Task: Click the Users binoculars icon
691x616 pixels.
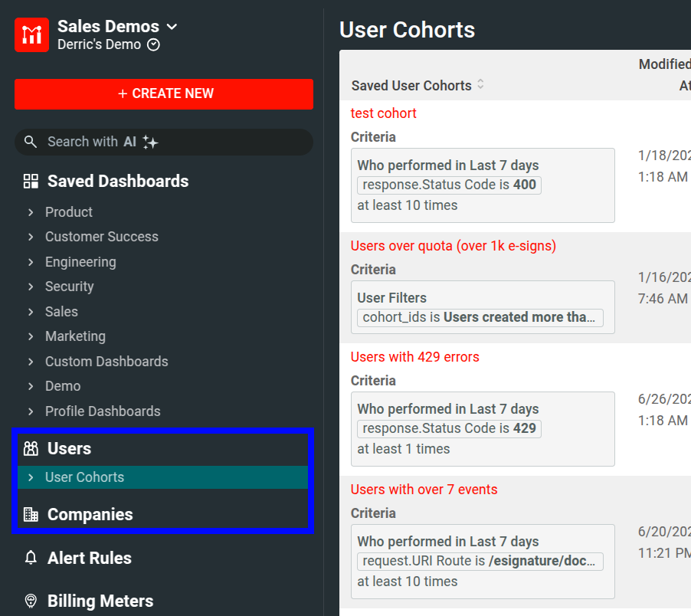Action: click(31, 448)
